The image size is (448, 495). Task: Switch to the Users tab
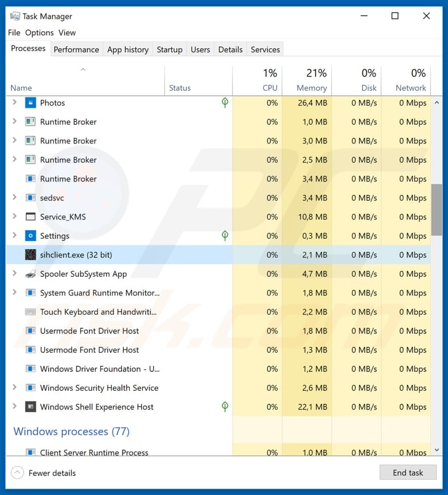[x=200, y=49]
